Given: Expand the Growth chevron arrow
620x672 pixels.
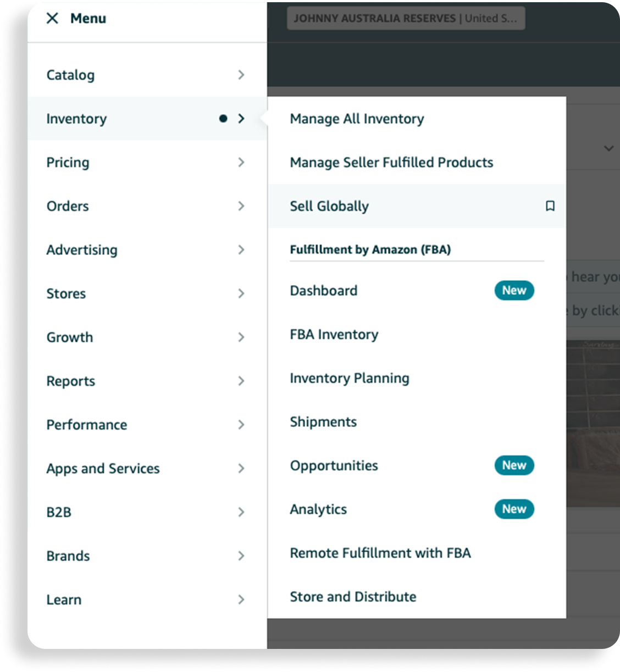Looking at the screenshot, I should coord(241,337).
